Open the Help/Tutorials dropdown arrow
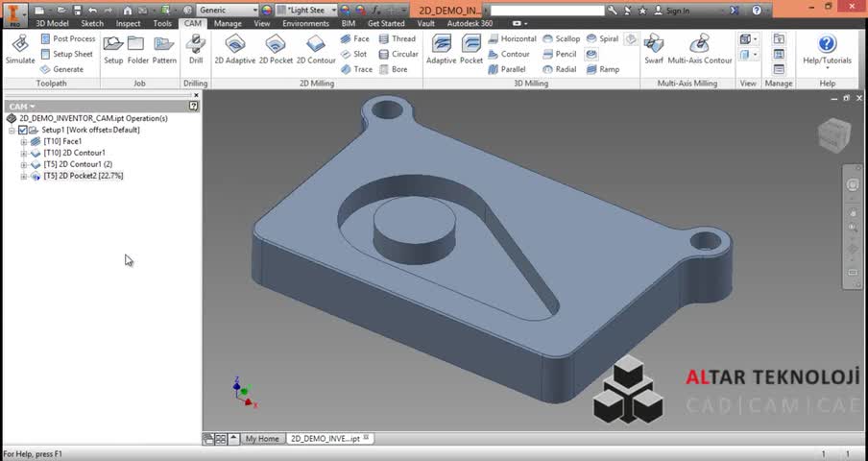This screenshot has width=868, height=461. 827,68
